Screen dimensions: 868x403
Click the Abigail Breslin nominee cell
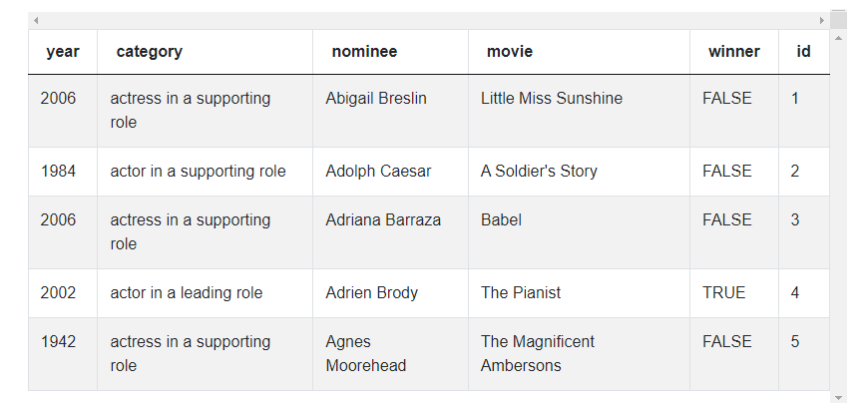point(376,99)
